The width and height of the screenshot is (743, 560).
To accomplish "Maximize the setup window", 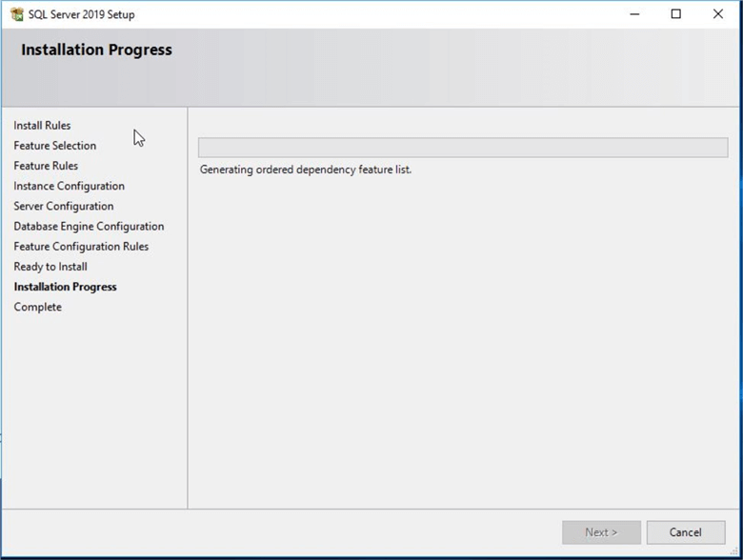I will (676, 14).
